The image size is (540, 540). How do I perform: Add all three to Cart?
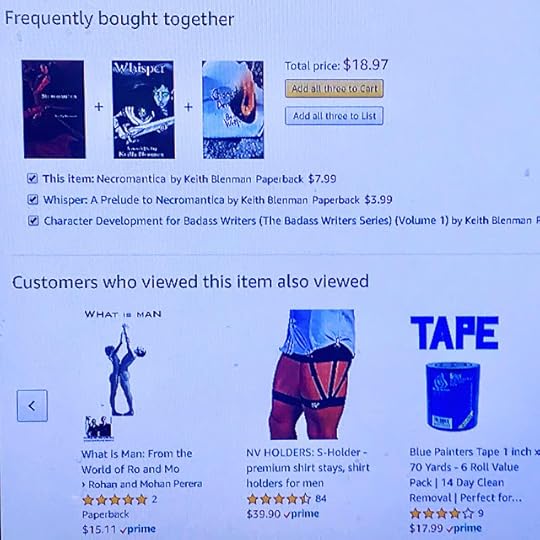pyautogui.click(x=334, y=89)
